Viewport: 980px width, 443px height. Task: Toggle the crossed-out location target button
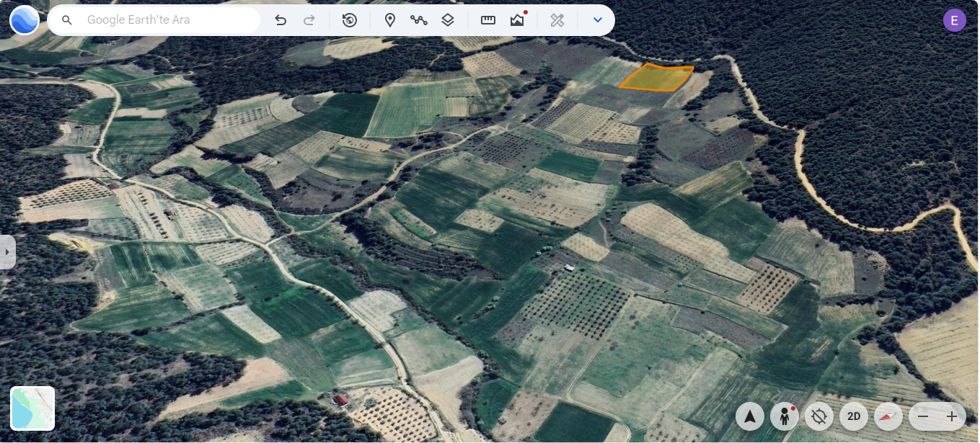819,416
